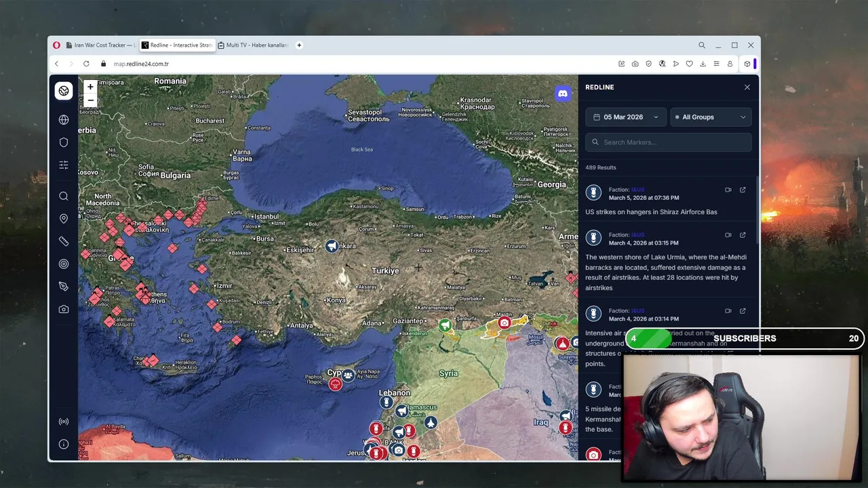Open the 05 Mar 2026 date dropdown
The height and width of the screenshot is (488, 868).
click(x=626, y=117)
